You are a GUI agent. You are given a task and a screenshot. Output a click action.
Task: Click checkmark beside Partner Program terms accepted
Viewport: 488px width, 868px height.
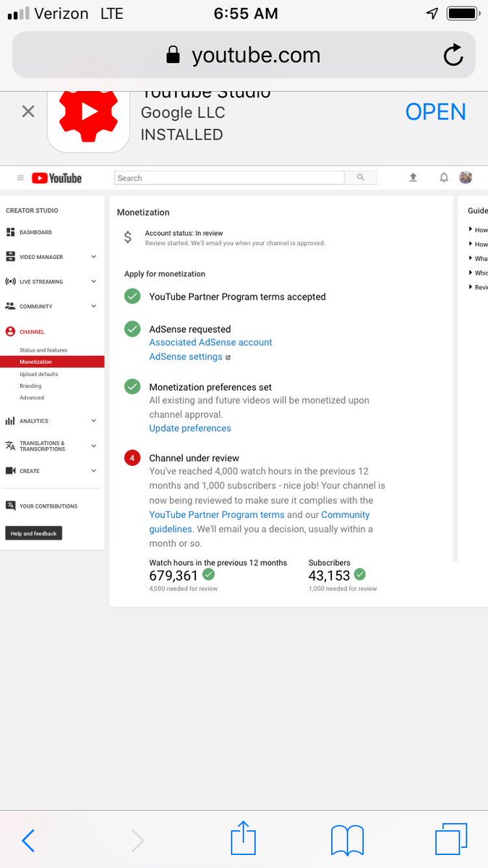[x=132, y=297]
